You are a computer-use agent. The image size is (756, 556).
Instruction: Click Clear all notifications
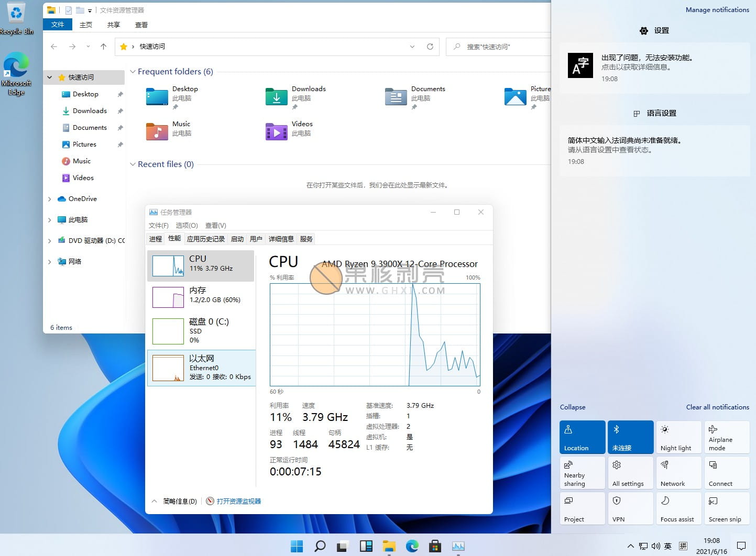tap(717, 407)
